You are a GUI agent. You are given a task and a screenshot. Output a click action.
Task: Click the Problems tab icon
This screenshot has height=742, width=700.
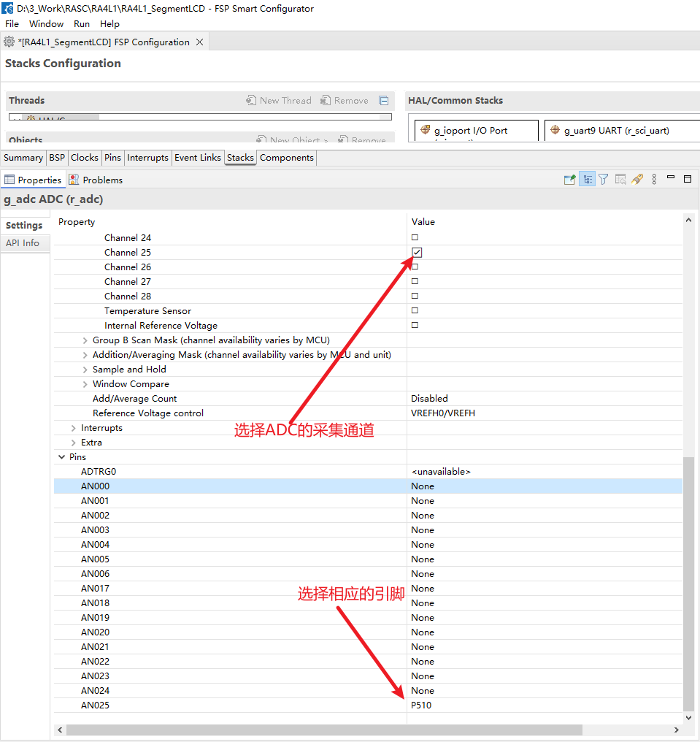pyautogui.click(x=74, y=180)
